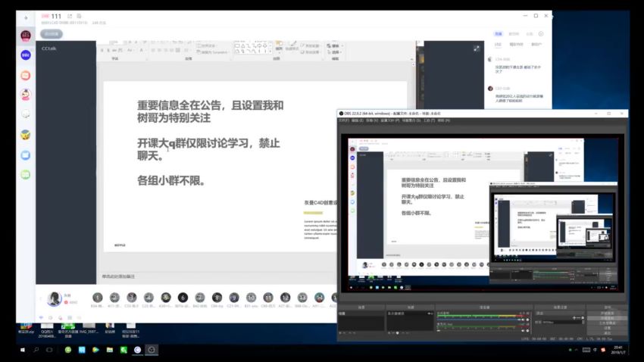Open the yellow cartoon face group in sidebar

point(26,135)
